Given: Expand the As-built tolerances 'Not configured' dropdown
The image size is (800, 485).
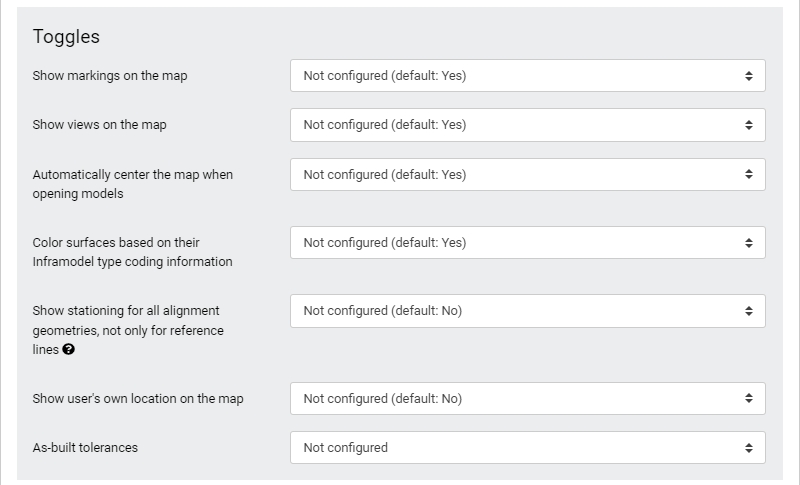Looking at the screenshot, I should pos(527,448).
